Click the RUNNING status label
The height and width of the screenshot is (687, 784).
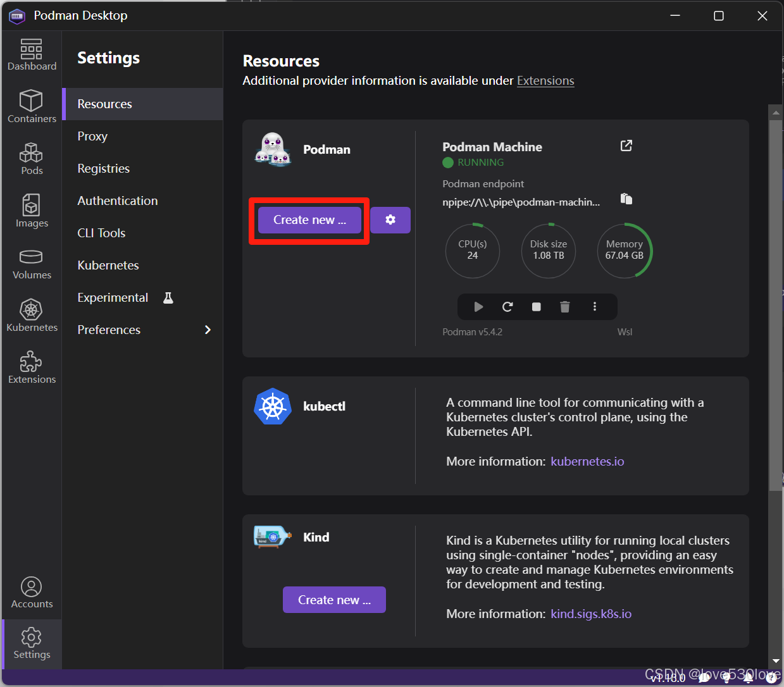(x=481, y=163)
